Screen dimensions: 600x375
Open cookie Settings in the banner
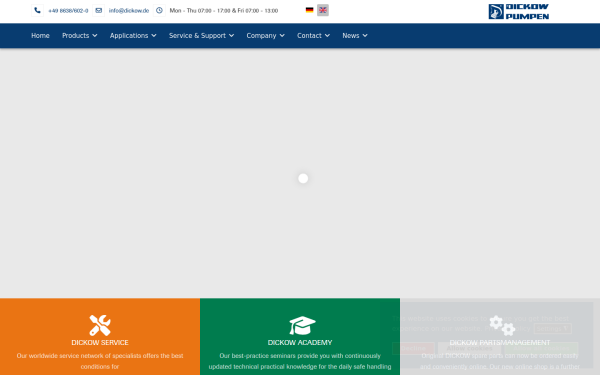point(552,328)
